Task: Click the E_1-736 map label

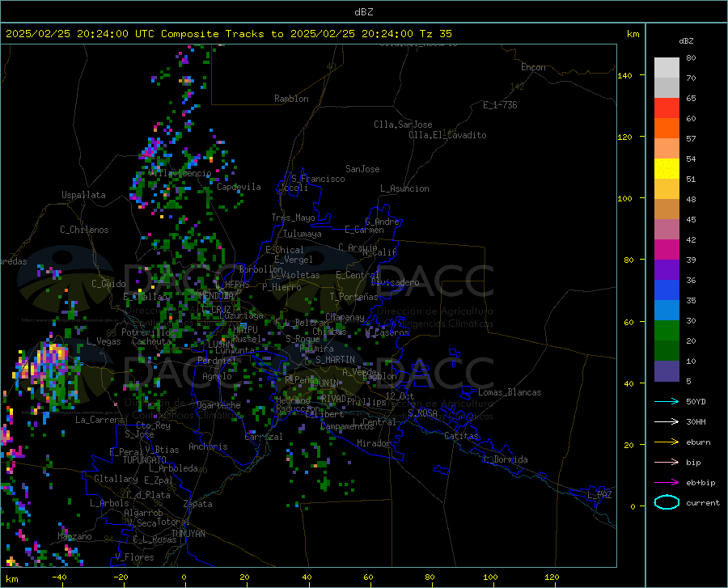Action: [x=500, y=105]
